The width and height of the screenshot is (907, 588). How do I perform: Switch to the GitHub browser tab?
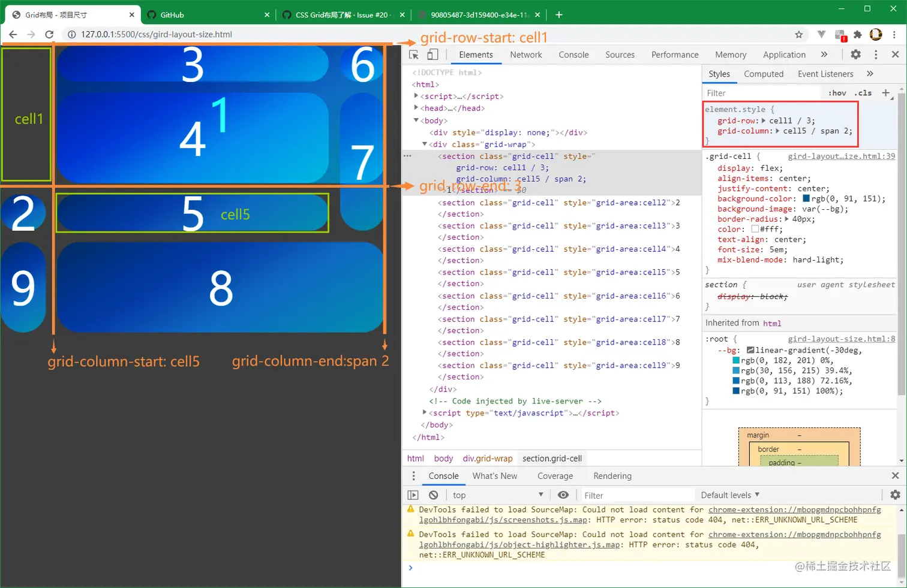208,14
